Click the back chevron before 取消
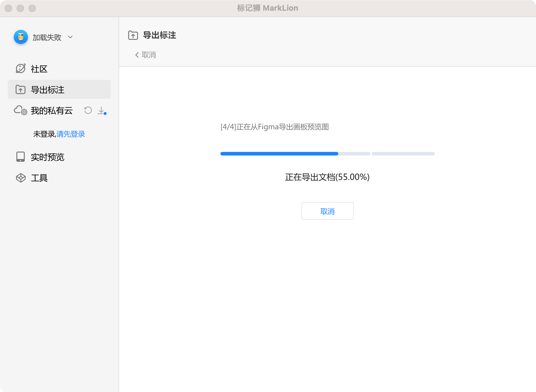 click(x=136, y=55)
